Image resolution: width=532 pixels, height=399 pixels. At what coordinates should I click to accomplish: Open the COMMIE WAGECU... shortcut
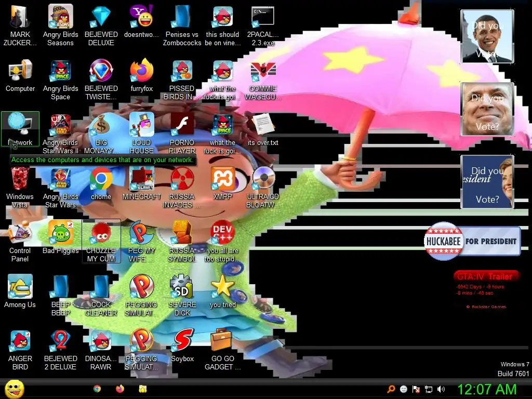pos(263,79)
